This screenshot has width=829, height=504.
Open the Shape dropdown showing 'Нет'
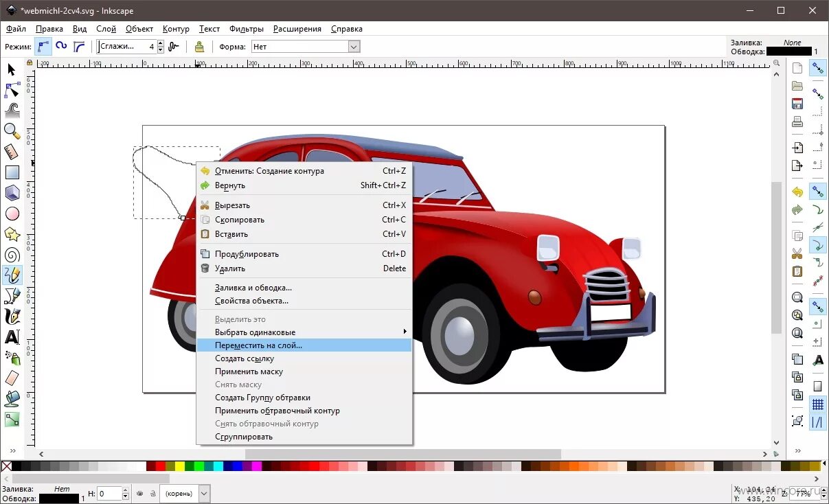pyautogui.click(x=304, y=46)
